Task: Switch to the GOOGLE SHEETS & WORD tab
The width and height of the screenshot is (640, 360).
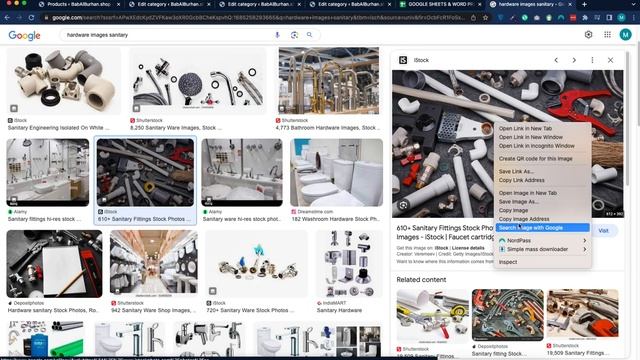Action: [x=439, y=4]
